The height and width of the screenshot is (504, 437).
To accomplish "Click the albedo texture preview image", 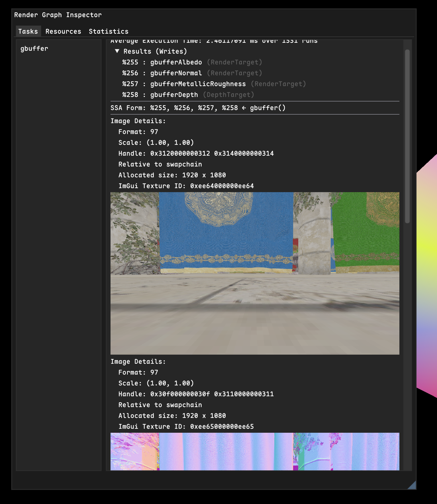I will click(255, 273).
